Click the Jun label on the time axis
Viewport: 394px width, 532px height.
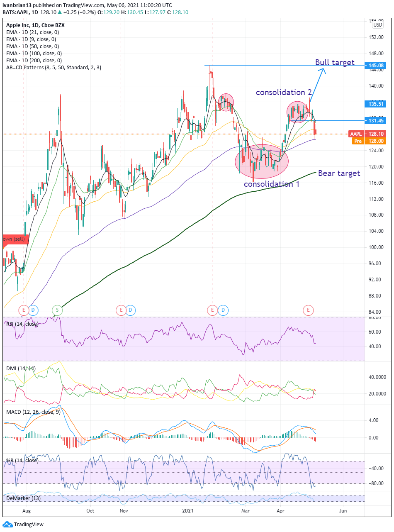coord(343,511)
